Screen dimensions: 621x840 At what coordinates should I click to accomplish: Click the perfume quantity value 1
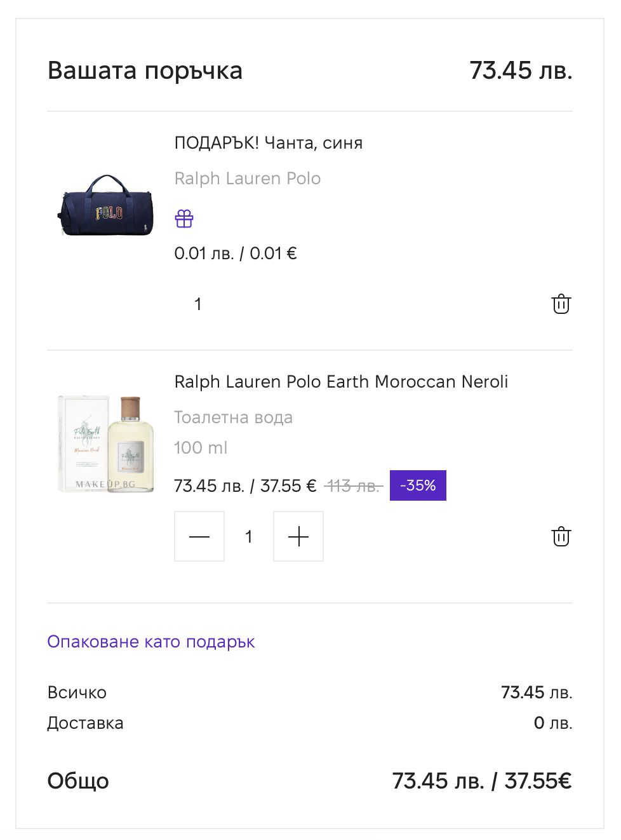click(x=249, y=537)
